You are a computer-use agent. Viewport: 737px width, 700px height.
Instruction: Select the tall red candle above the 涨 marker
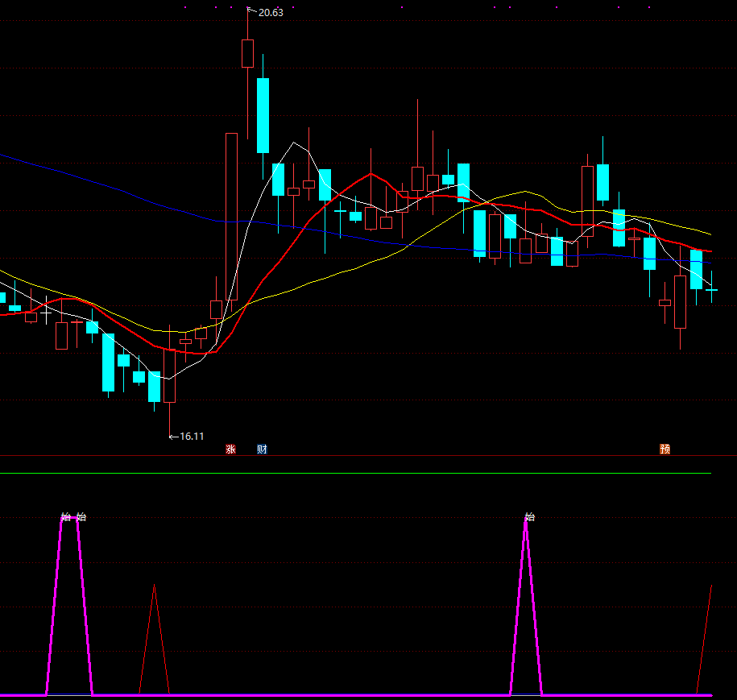pyautogui.click(x=231, y=216)
